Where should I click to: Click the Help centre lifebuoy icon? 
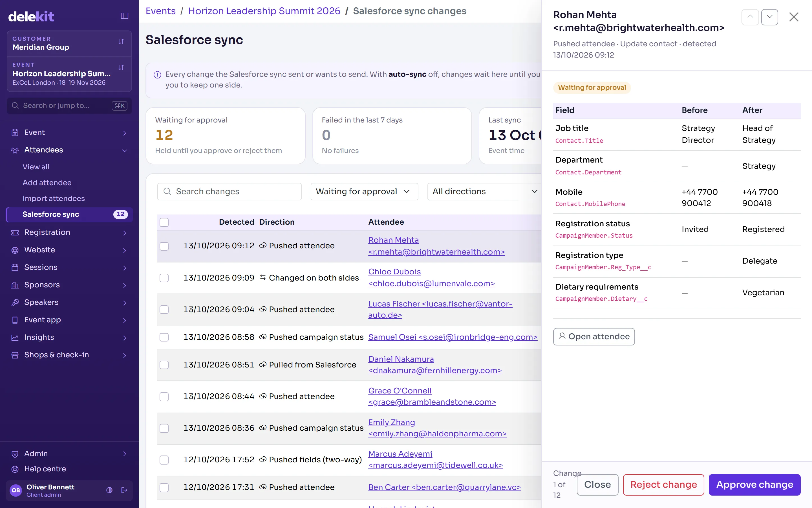[15, 469]
